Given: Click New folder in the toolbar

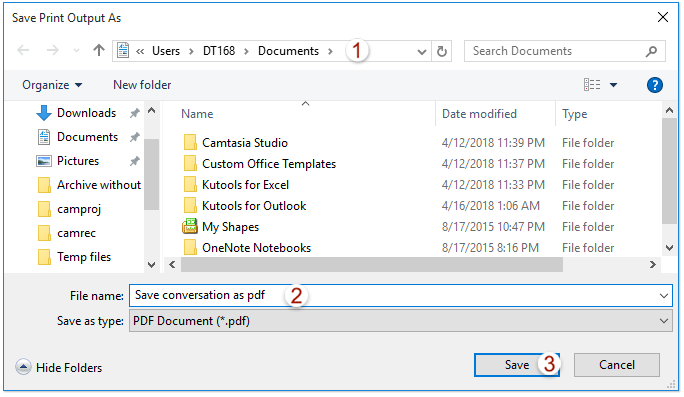Looking at the screenshot, I should tap(142, 85).
